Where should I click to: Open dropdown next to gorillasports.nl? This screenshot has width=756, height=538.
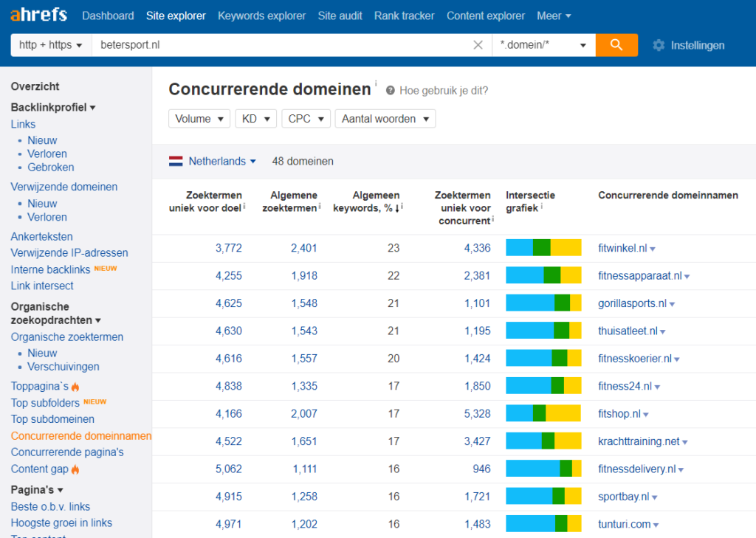click(672, 304)
